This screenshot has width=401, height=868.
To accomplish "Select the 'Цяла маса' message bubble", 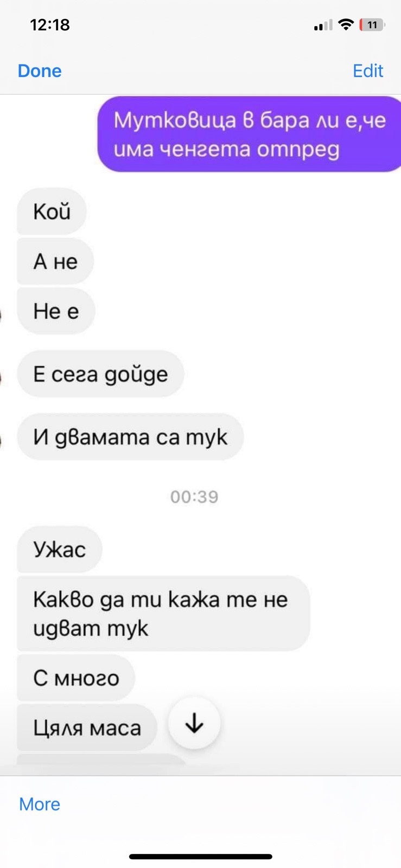I will [x=87, y=727].
